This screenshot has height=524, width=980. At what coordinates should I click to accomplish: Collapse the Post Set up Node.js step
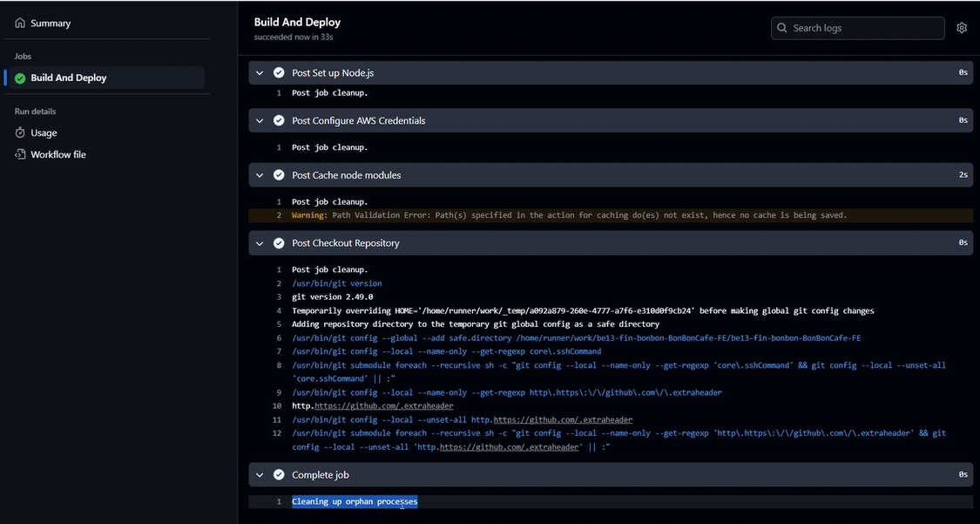[260, 72]
